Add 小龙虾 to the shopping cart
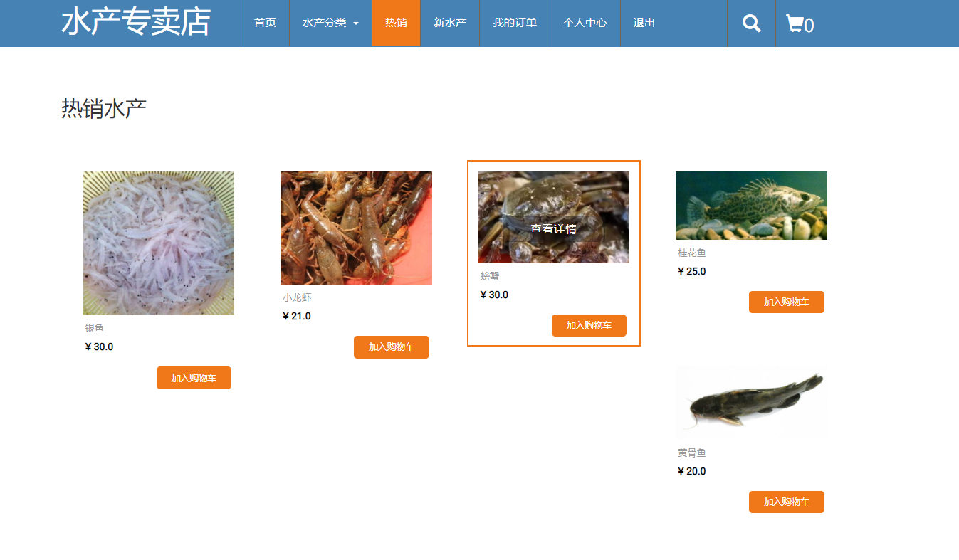This screenshot has height=560, width=959. pyautogui.click(x=392, y=347)
